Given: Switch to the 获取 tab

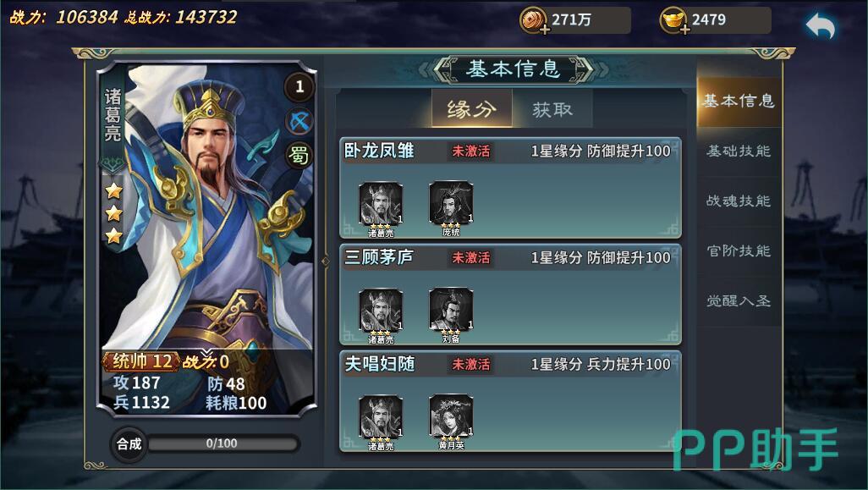Looking at the screenshot, I should pyautogui.click(x=552, y=109).
